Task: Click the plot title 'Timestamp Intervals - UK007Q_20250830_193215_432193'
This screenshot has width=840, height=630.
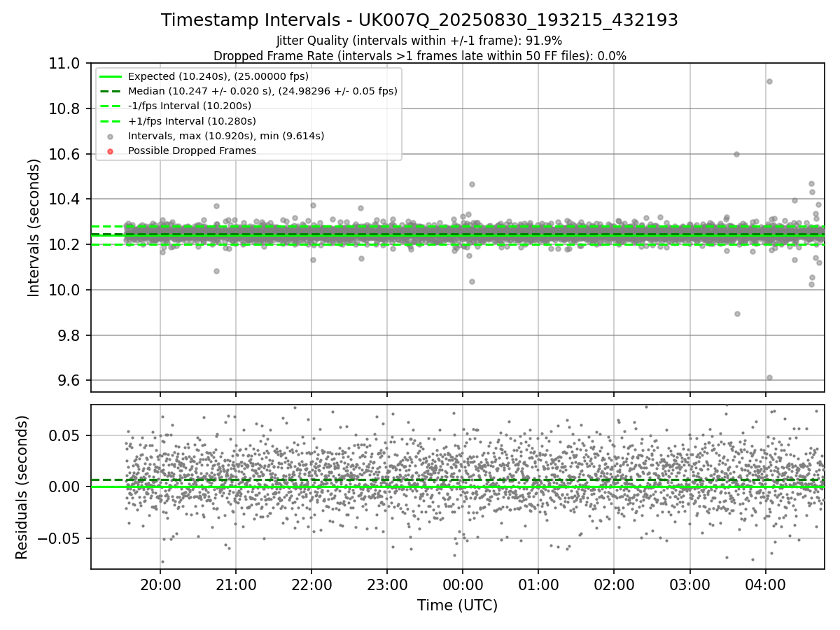Action: (419, 20)
